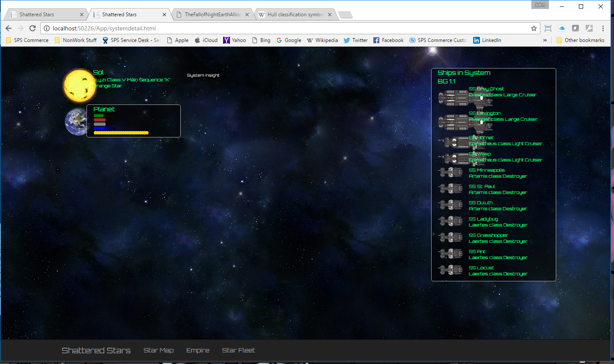
Task: Click the Sol sun icon
Action: (x=79, y=86)
